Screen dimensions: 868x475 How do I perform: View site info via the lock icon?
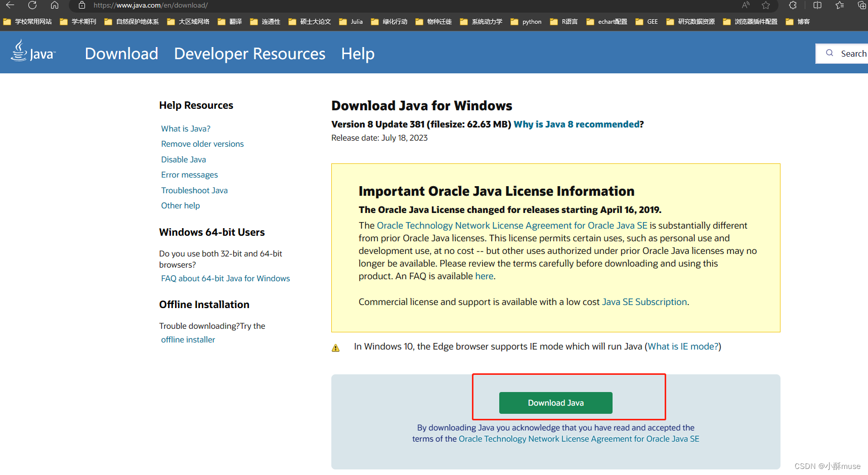click(x=82, y=5)
